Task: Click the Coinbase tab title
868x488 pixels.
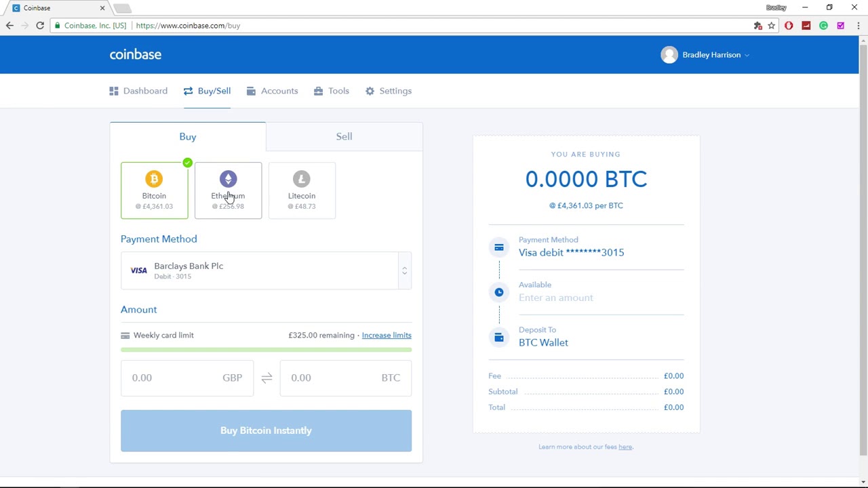Action: [x=37, y=8]
